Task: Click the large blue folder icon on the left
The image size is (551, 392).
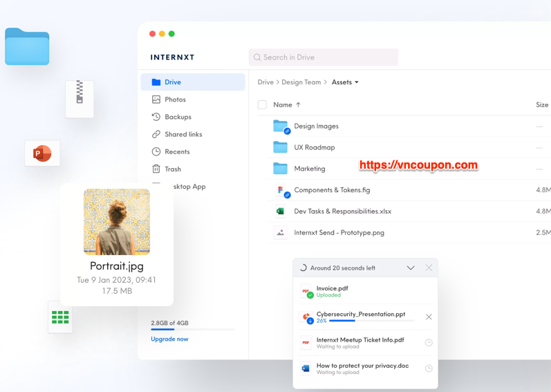Action: click(x=27, y=46)
